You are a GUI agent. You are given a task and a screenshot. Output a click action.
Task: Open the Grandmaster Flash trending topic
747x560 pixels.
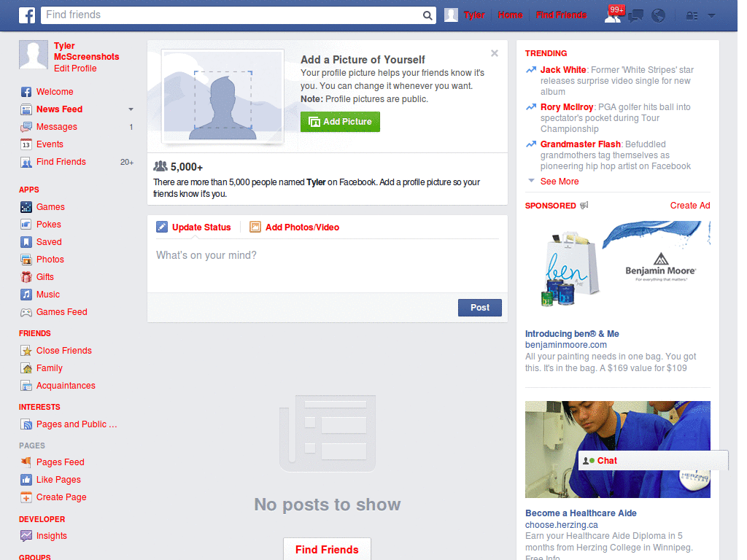click(580, 144)
